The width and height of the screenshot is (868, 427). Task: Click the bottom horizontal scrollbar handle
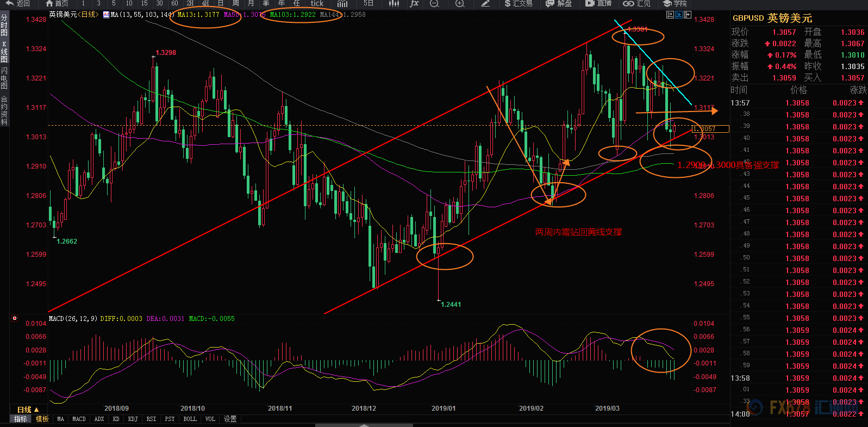point(364,425)
